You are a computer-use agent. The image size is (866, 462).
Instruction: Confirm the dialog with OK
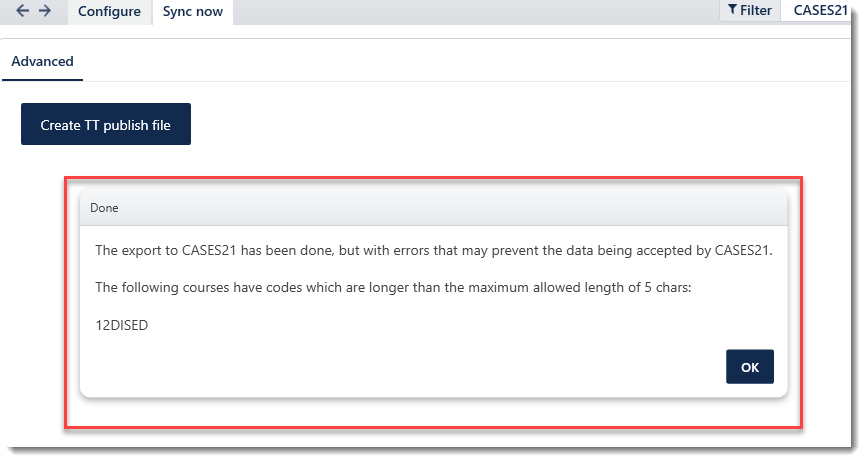749,367
